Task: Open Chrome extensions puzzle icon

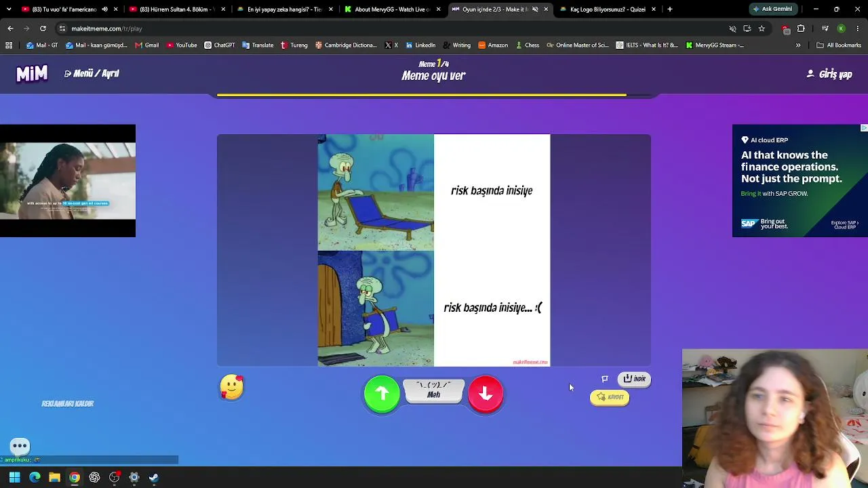Action: pos(801,28)
